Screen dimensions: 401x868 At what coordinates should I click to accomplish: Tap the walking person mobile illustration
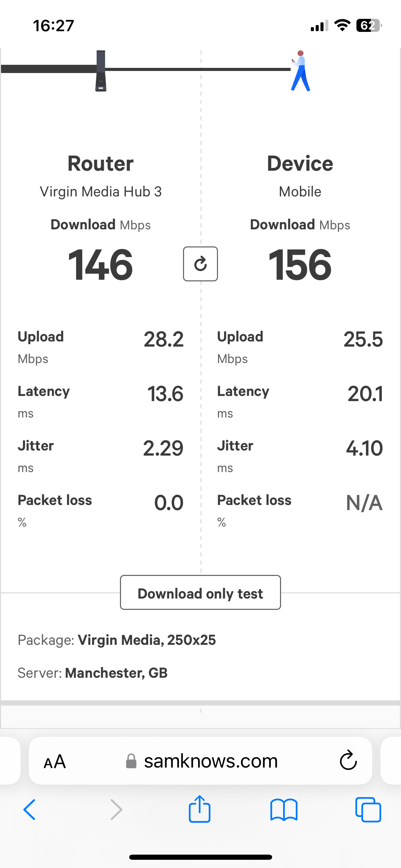(x=301, y=71)
